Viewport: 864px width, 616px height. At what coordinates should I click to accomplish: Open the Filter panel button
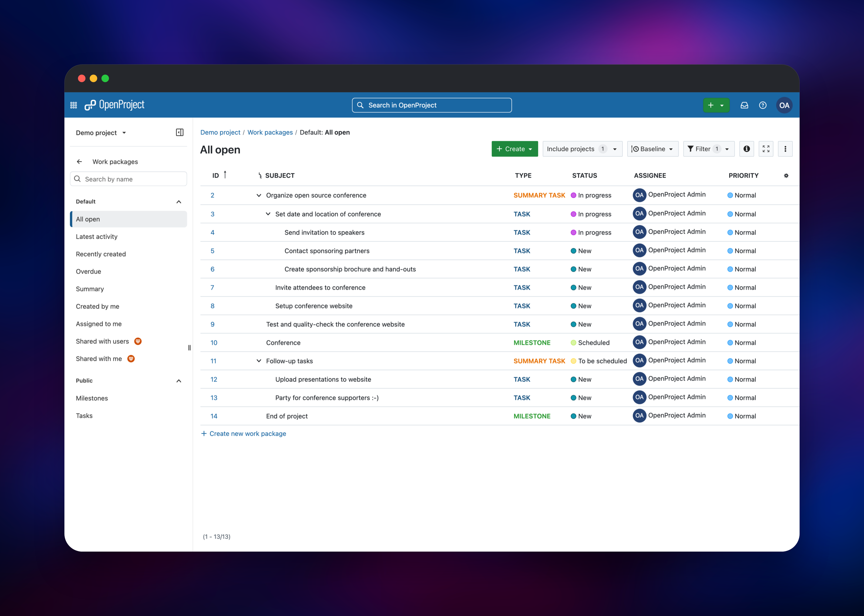709,149
